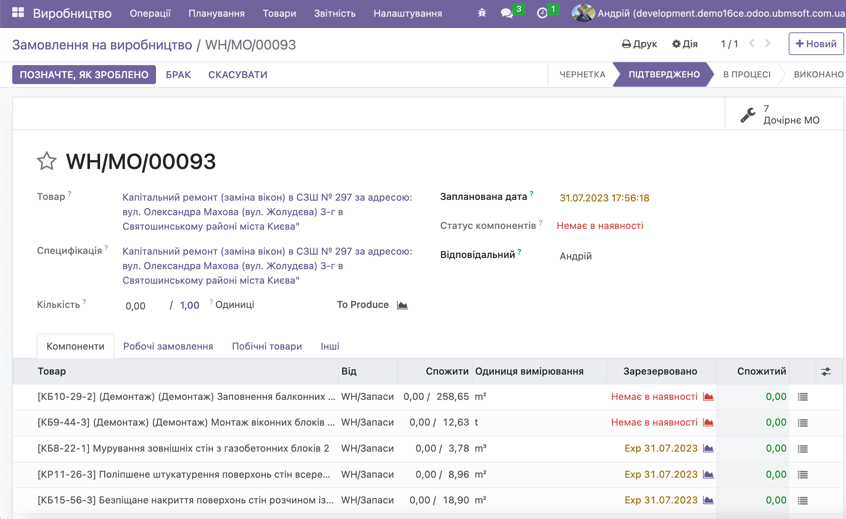Click the Позначте, як зроблено button
Screen dimensions: 846x519
84,75
